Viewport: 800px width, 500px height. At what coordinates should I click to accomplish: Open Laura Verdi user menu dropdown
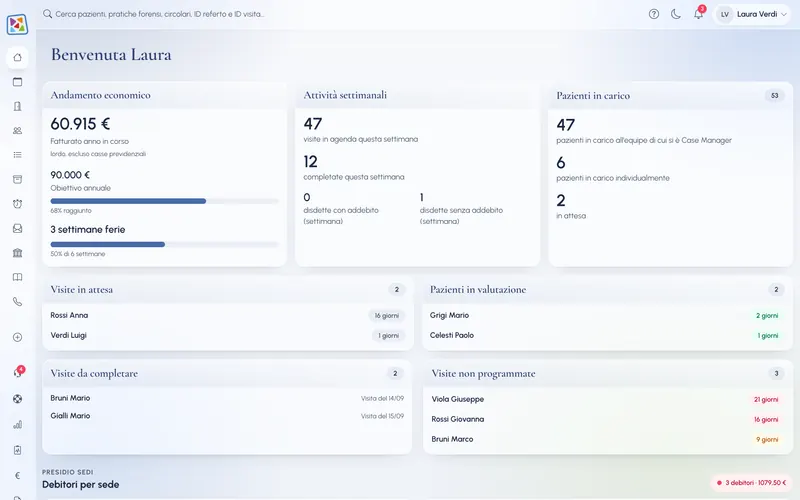753,14
